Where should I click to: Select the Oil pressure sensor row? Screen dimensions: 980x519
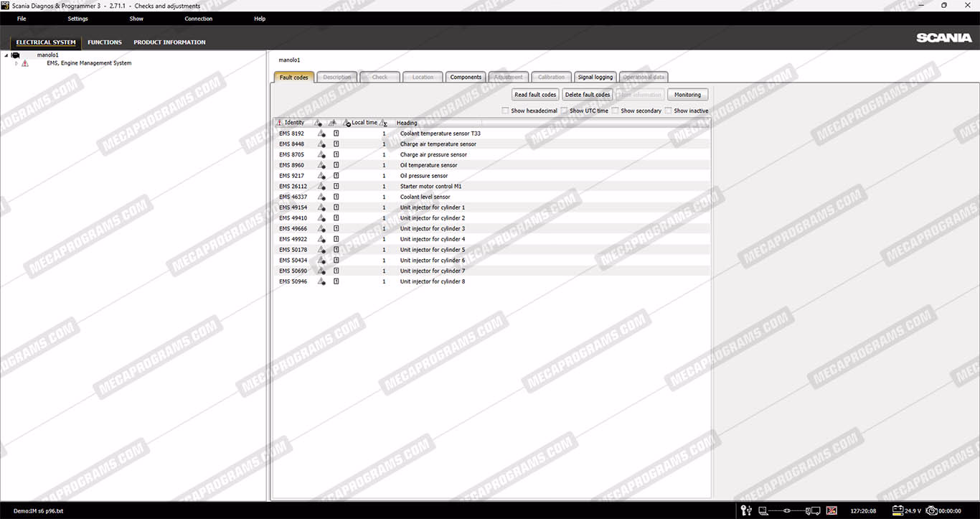pos(492,176)
